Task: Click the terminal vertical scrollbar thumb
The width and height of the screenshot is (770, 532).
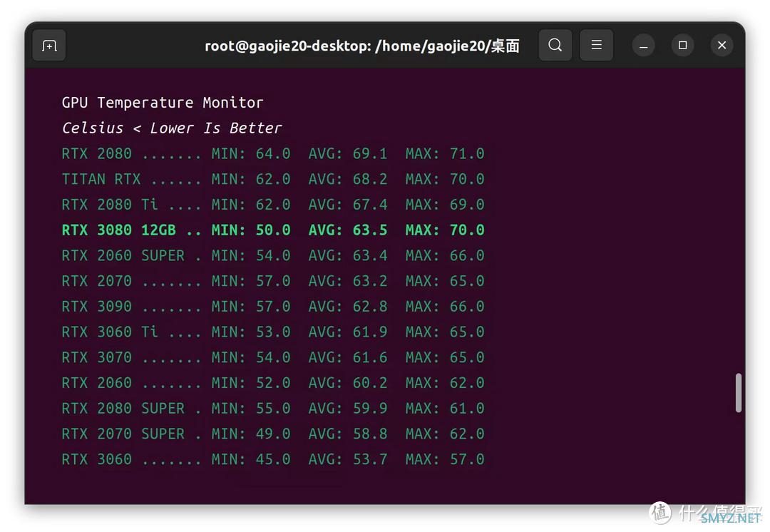Action: coord(738,392)
